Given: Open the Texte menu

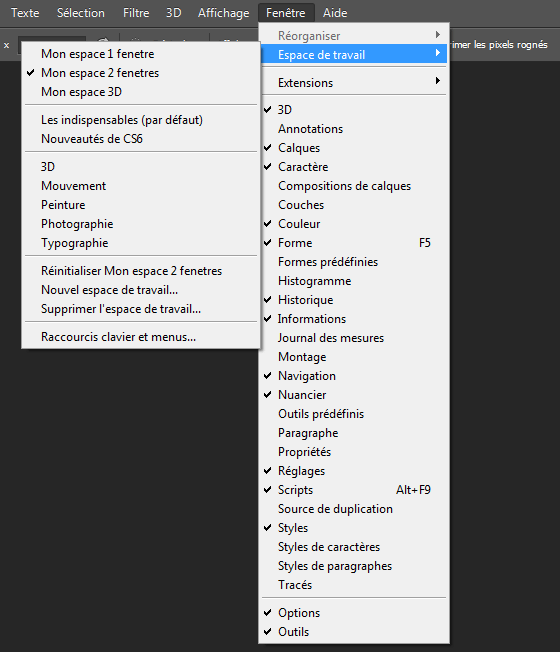Looking at the screenshot, I should 25,13.
